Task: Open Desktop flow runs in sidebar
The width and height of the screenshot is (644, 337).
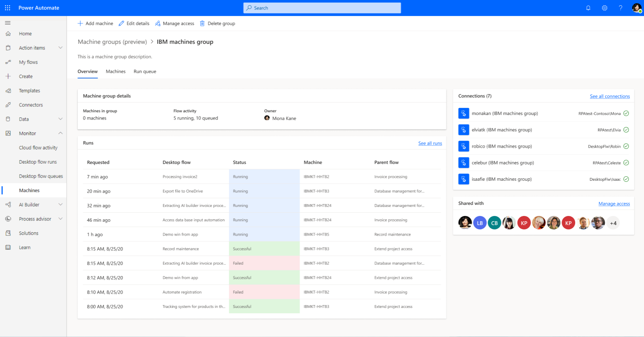Action: point(38,162)
